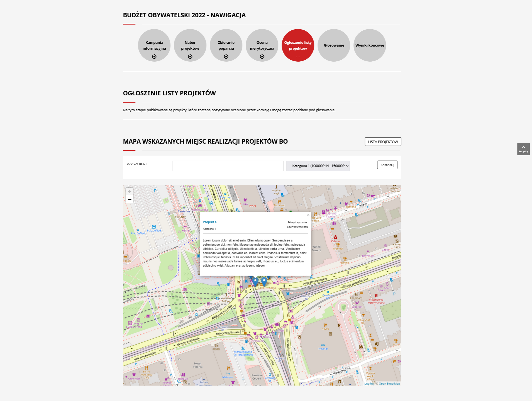This screenshot has width=532, height=401.
Task: Click the Metropol label on map
Action: coord(228,377)
